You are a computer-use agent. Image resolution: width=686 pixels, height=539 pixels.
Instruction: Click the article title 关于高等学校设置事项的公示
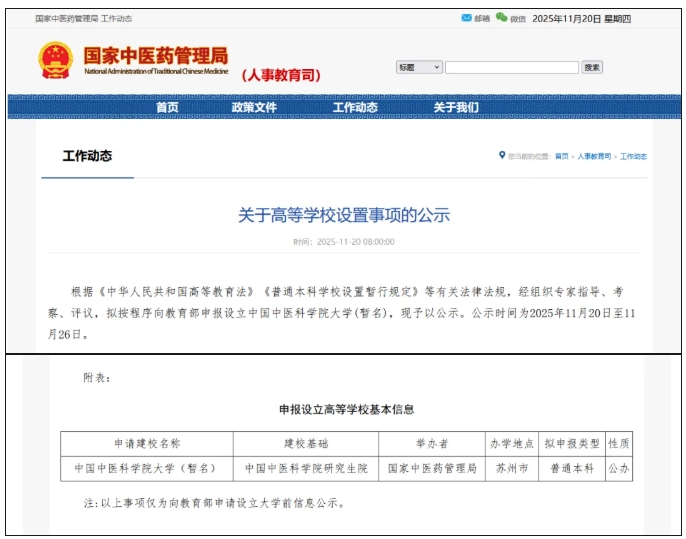[344, 215]
